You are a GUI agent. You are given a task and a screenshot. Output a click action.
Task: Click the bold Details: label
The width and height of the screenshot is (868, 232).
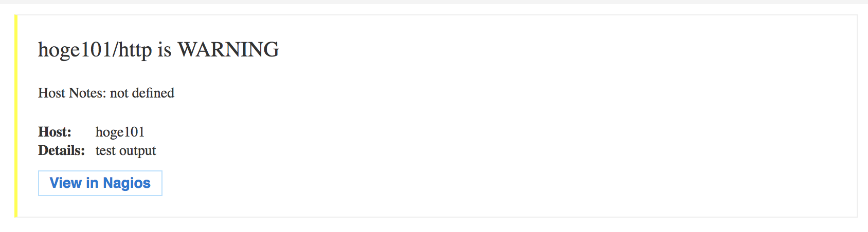[61, 150]
